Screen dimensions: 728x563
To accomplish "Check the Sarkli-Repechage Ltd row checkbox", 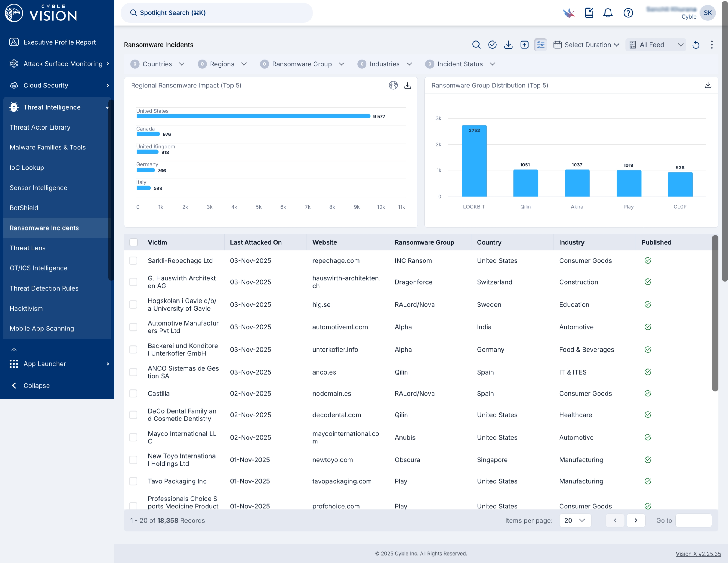I will (x=133, y=260).
